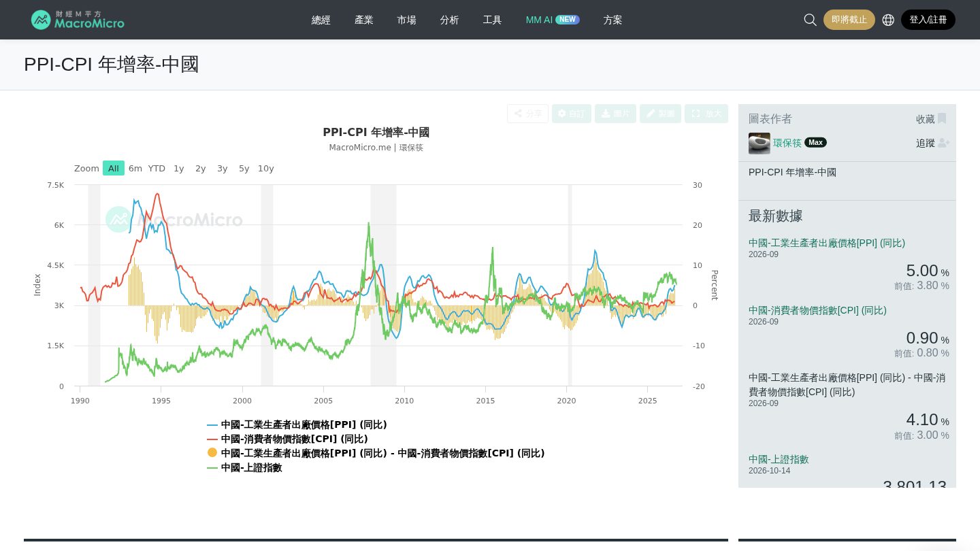Click the 5.00 % PPI value

click(928, 271)
